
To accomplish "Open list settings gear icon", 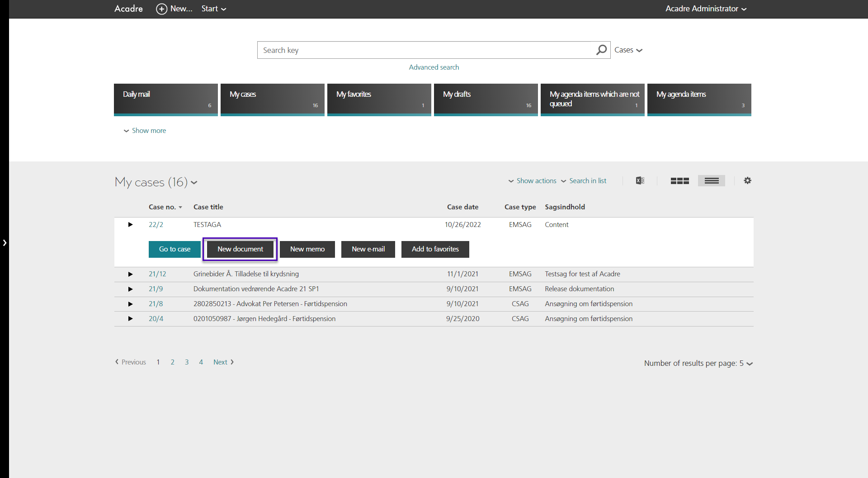I will 747,180.
